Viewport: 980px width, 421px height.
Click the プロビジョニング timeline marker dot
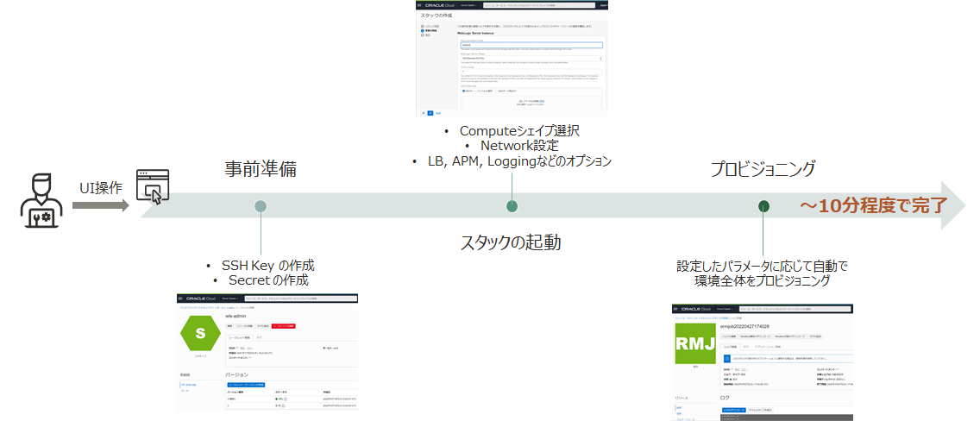point(763,206)
